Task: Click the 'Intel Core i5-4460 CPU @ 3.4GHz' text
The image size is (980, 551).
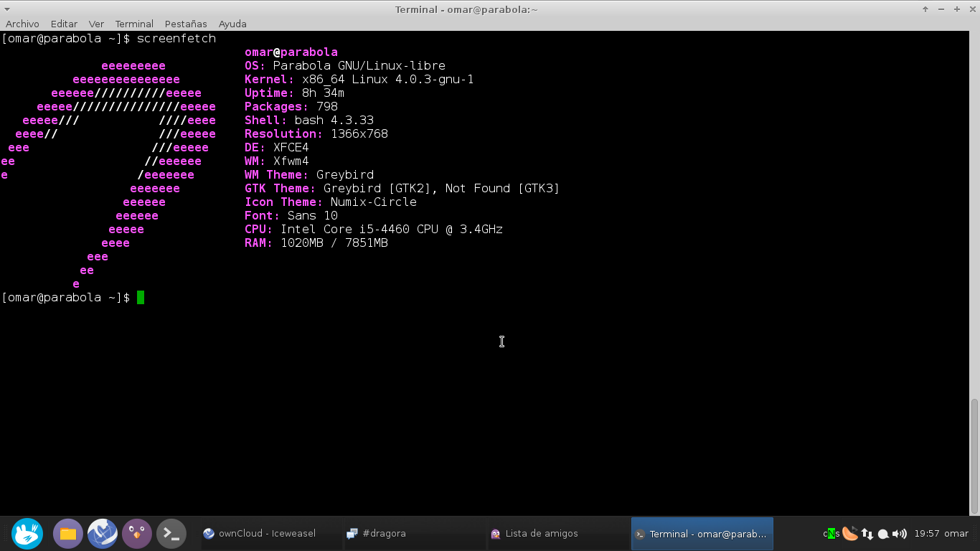Action: 392,230
